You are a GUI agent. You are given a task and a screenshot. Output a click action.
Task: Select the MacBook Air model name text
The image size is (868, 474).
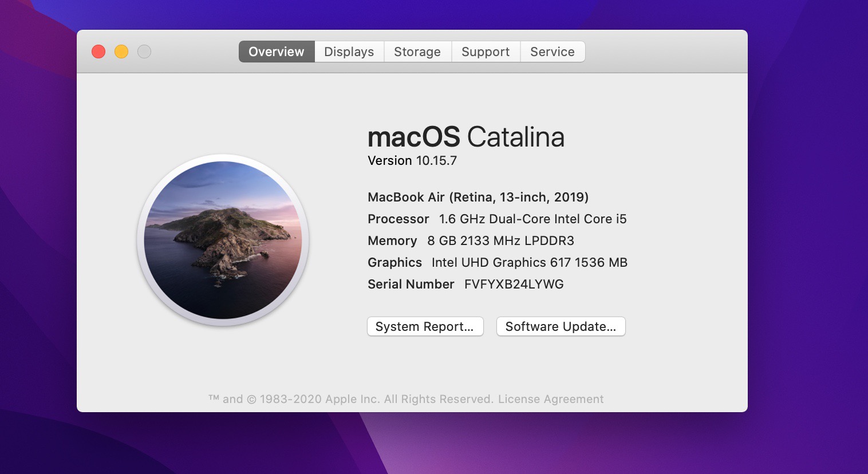point(478,197)
